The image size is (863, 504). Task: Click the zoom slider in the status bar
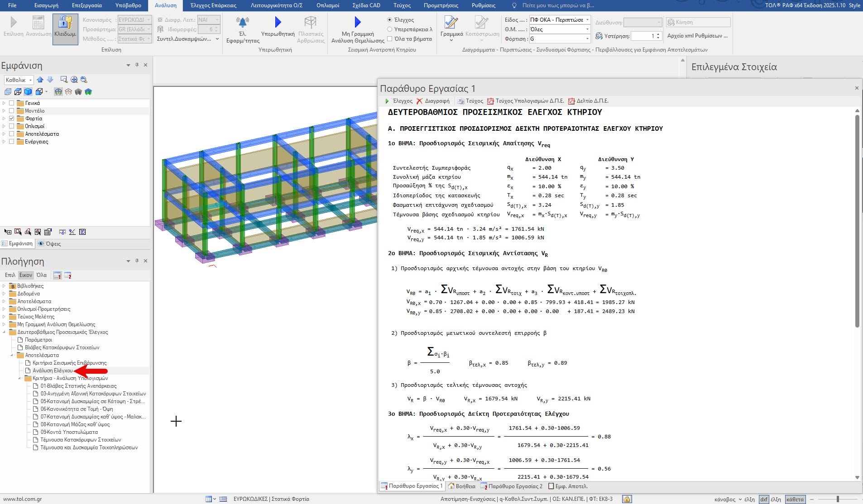pyautogui.click(x=838, y=499)
